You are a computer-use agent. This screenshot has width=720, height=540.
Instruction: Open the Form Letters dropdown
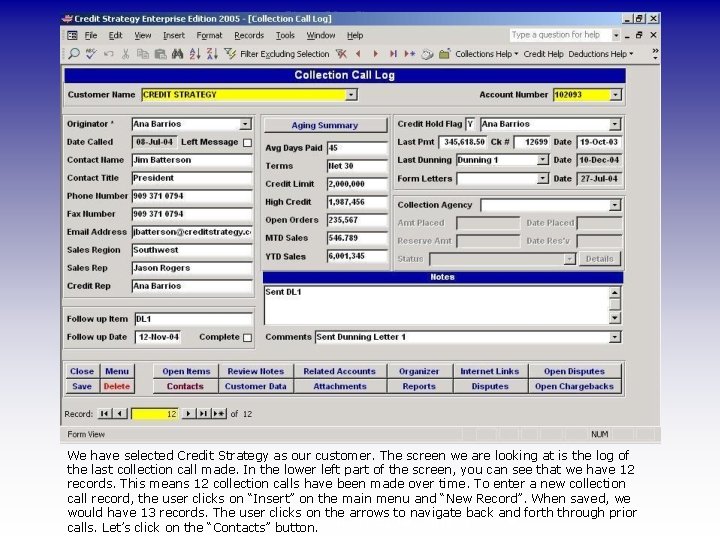[543, 178]
